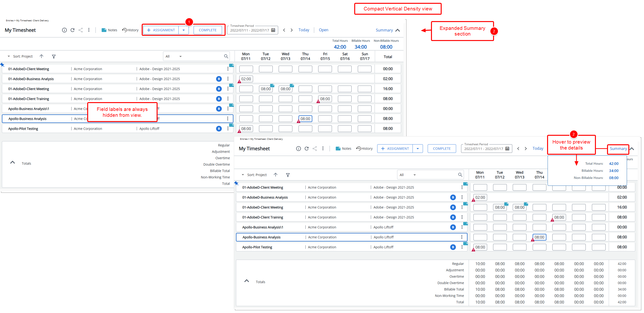644x313 pixels.
Task: Click Thu 07/14 hours for upper Apollo-Business Analysis
Action: pos(305,118)
